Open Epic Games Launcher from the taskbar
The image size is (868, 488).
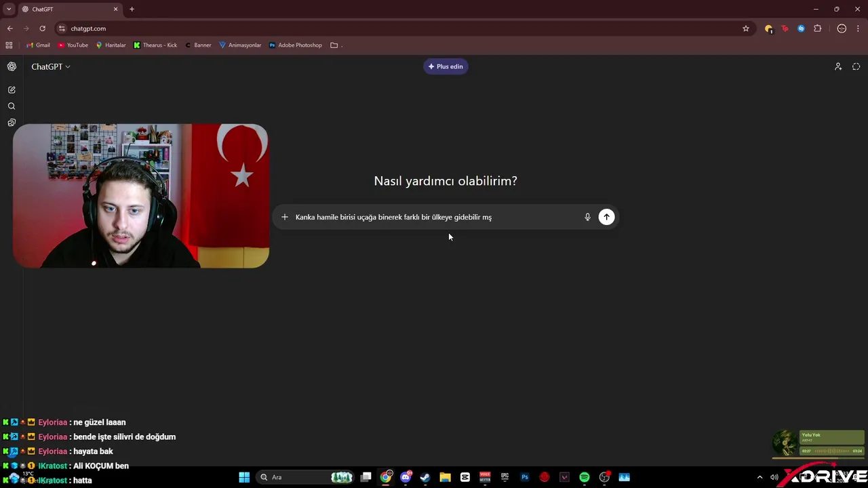[x=505, y=477]
